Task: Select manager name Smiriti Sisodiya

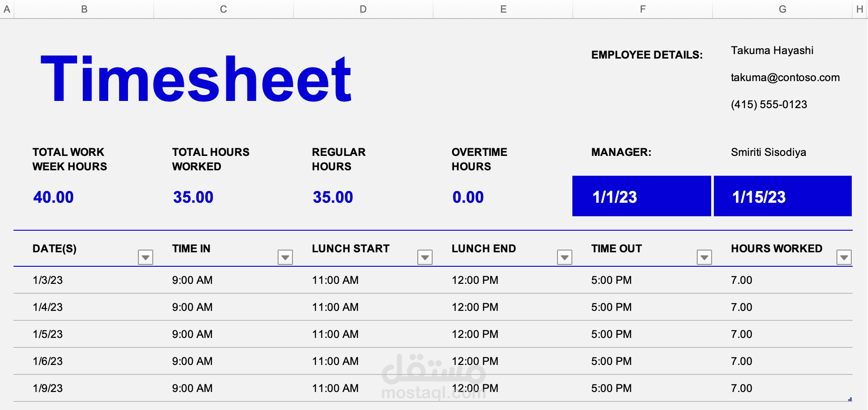Action: pyautogui.click(x=768, y=152)
